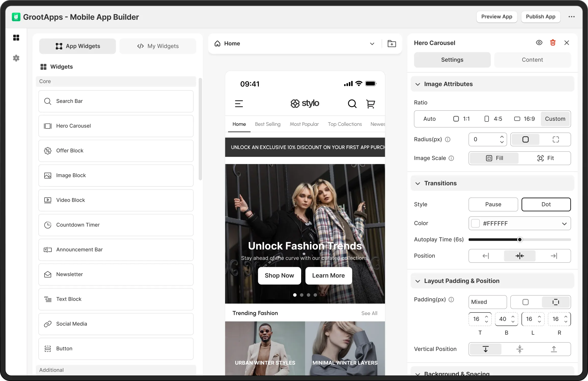588x381 pixels.
Task: Choose the Pause transition style
Action: click(x=493, y=204)
